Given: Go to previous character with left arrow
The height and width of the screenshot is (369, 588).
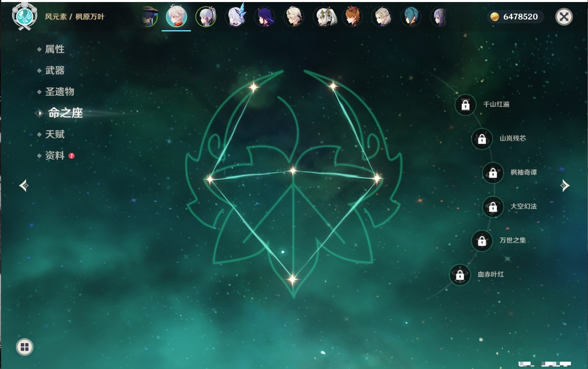Looking at the screenshot, I should [24, 186].
